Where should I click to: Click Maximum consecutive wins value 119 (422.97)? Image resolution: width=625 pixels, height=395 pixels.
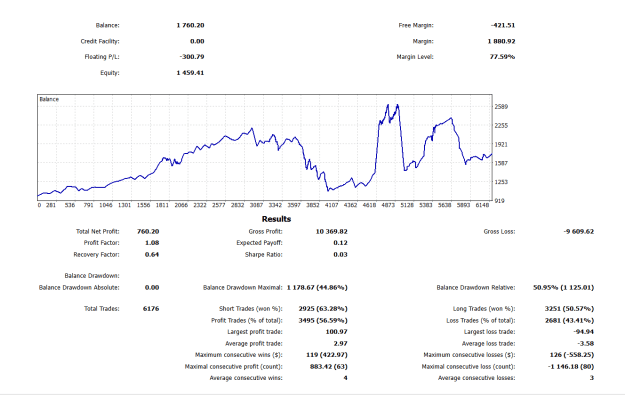[x=327, y=355]
